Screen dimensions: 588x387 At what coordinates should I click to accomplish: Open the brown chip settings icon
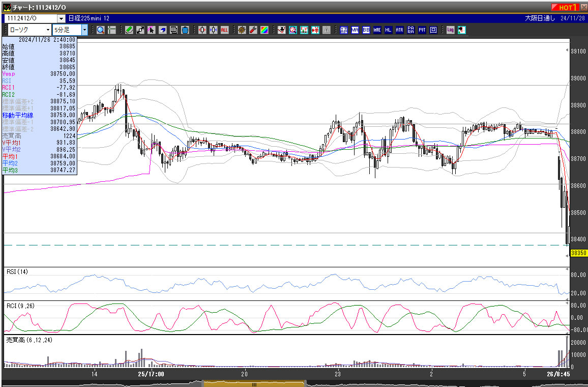point(242,30)
